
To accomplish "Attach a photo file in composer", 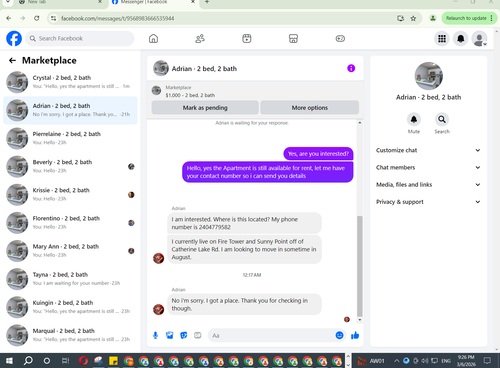I will pos(170,335).
